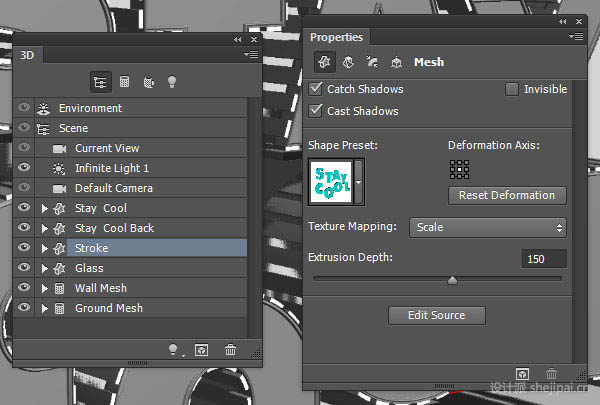The width and height of the screenshot is (600, 405).
Task: Click the Deformation Axis grid
Action: pyautogui.click(x=459, y=170)
